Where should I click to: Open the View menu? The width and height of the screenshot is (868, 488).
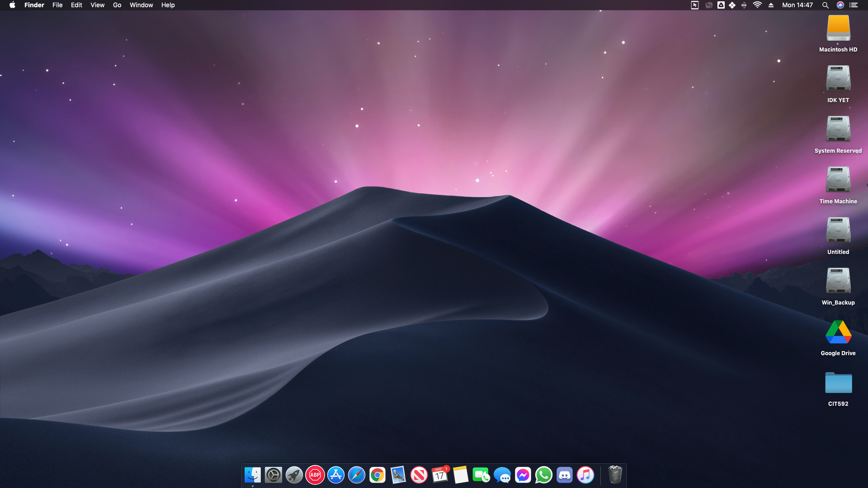click(97, 5)
